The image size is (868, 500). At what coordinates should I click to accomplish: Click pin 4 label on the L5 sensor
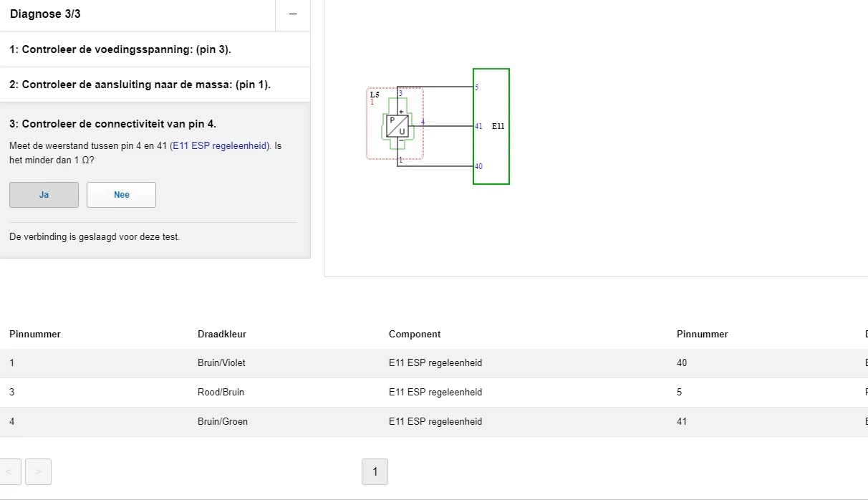pos(423,122)
